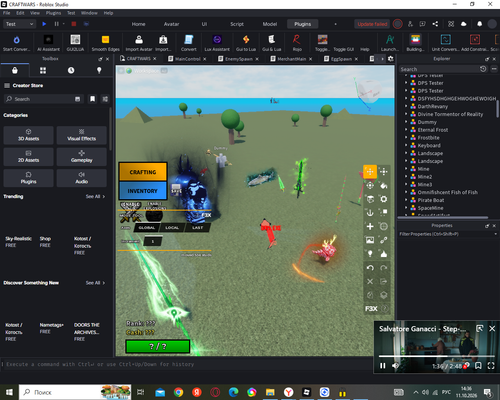Run the Smooth Edges plugin
Viewport: 500px width, 400px height.
pos(105,43)
